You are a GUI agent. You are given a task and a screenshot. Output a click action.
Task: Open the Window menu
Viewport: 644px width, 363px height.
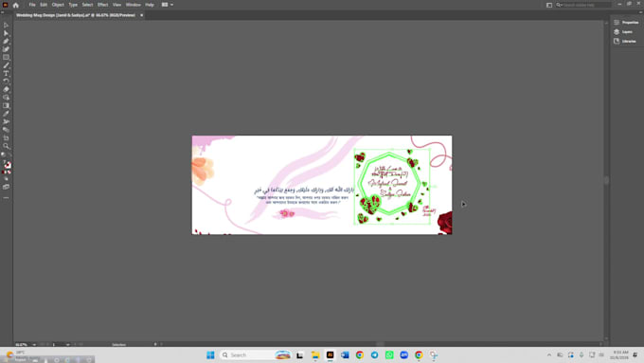tap(134, 5)
